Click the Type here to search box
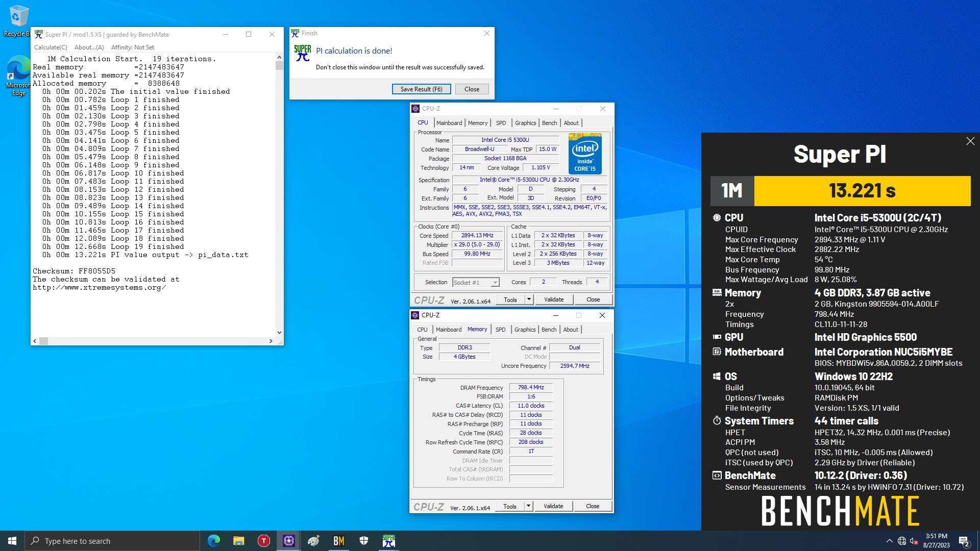 pos(112,541)
